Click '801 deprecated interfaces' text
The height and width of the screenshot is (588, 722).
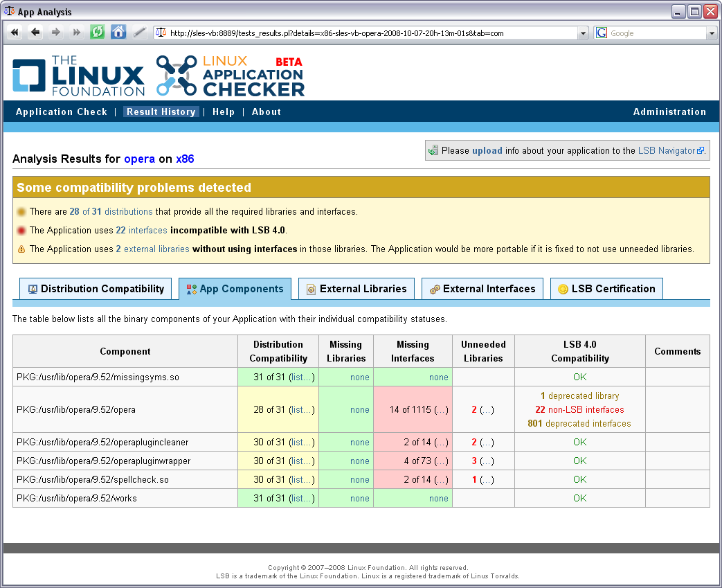click(x=579, y=423)
